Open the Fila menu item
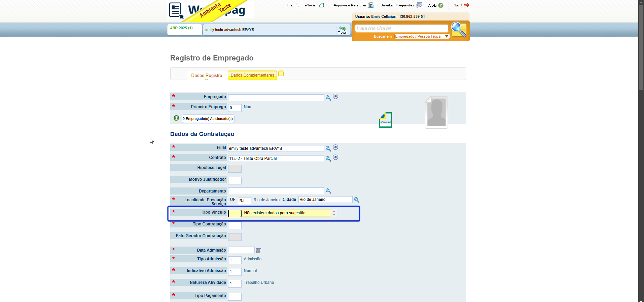Image resolution: width=644 pixels, height=302 pixels. (293, 5)
